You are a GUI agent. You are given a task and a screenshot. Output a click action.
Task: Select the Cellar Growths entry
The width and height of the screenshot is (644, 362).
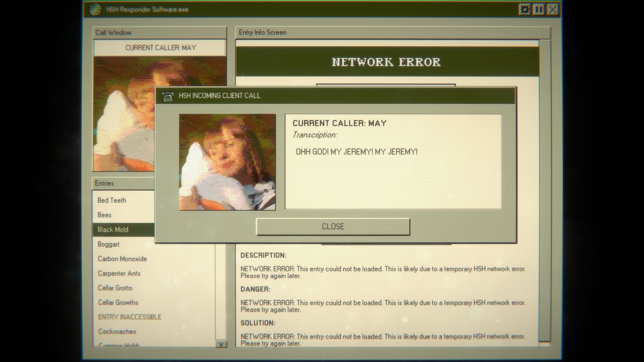click(x=118, y=303)
